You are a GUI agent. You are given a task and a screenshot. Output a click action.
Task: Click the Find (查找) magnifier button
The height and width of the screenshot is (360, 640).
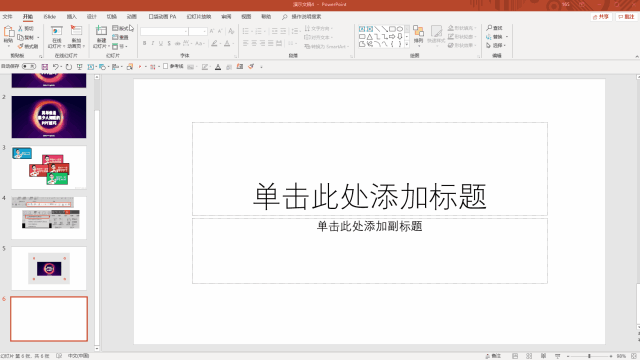tap(494, 28)
